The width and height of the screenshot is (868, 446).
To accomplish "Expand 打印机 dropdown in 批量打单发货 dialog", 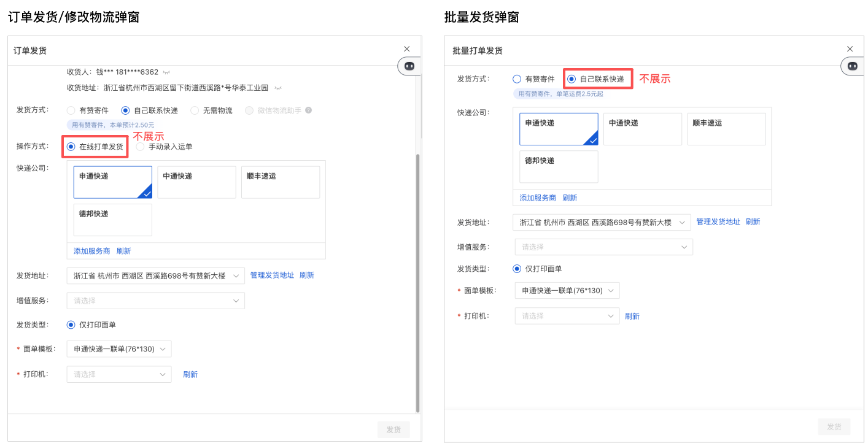I will point(567,316).
